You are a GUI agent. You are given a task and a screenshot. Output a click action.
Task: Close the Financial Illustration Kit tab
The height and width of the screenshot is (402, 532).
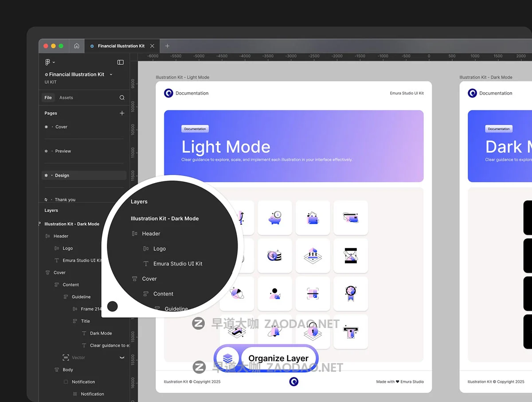(x=152, y=46)
